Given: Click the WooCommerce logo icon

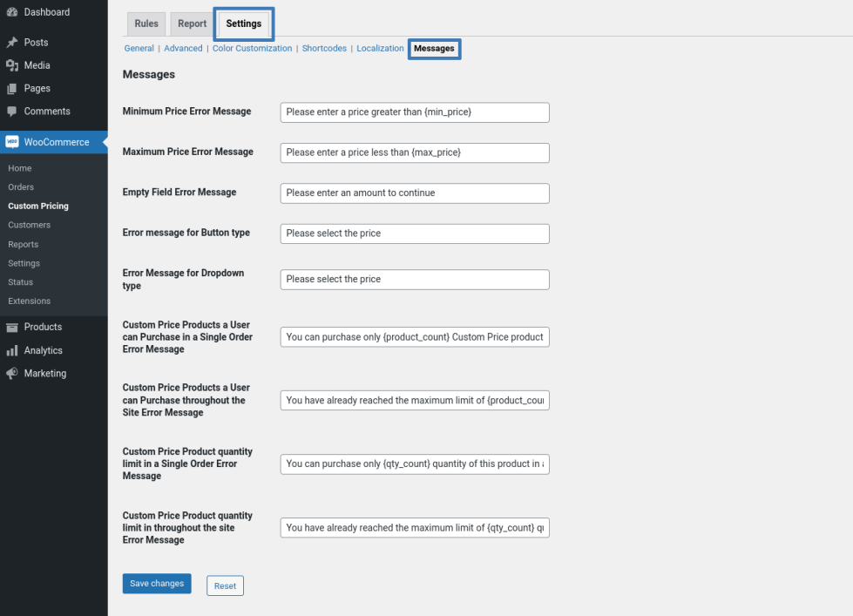Looking at the screenshot, I should pyautogui.click(x=12, y=142).
